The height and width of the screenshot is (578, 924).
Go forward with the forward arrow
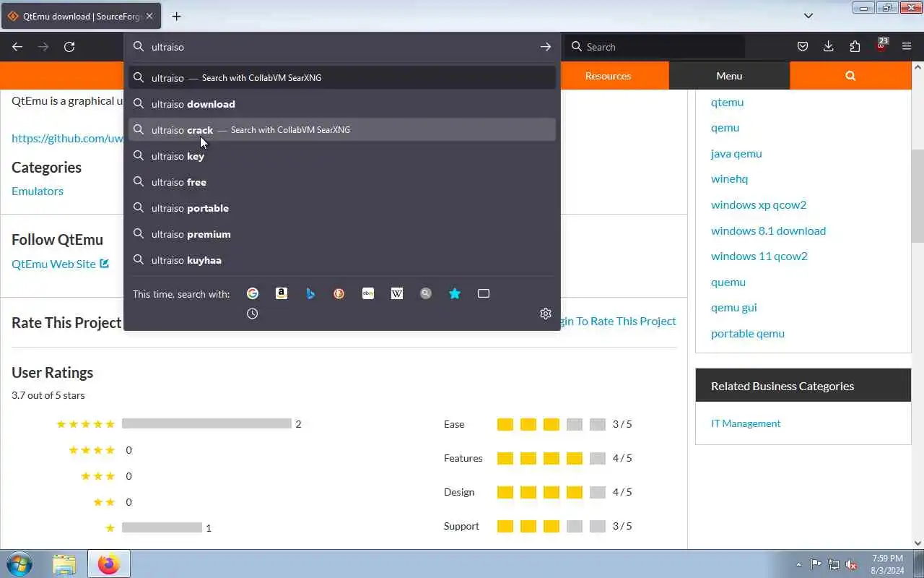tap(43, 47)
